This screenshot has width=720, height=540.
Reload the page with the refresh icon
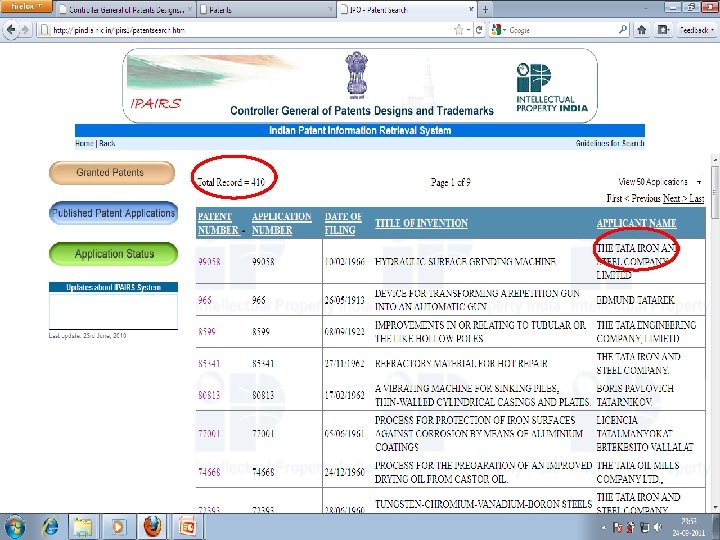coord(478,30)
